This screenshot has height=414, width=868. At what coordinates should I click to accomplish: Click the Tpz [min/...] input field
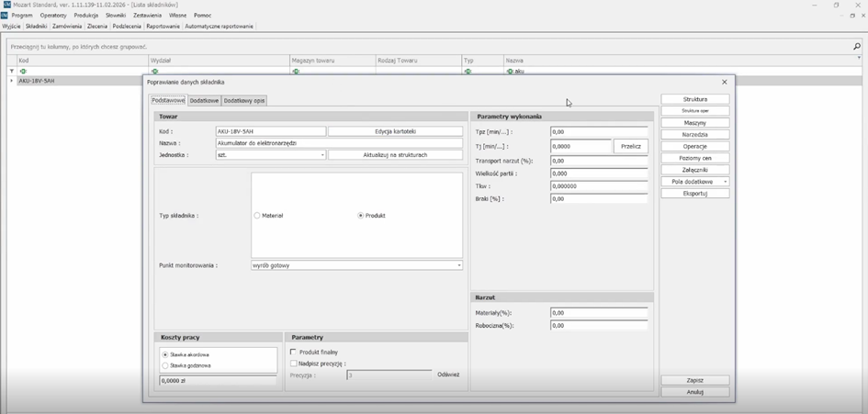point(599,132)
